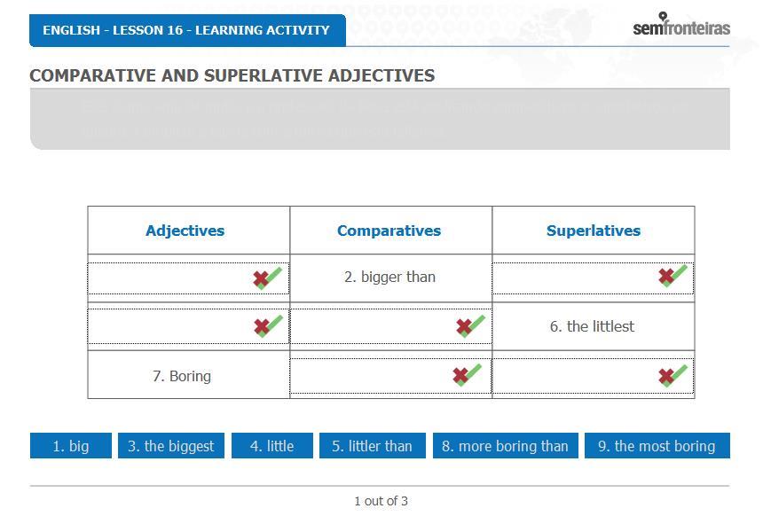The height and width of the screenshot is (532, 763).
Task: Click check mark icon in first Adjectives cell
Action: tap(268, 278)
